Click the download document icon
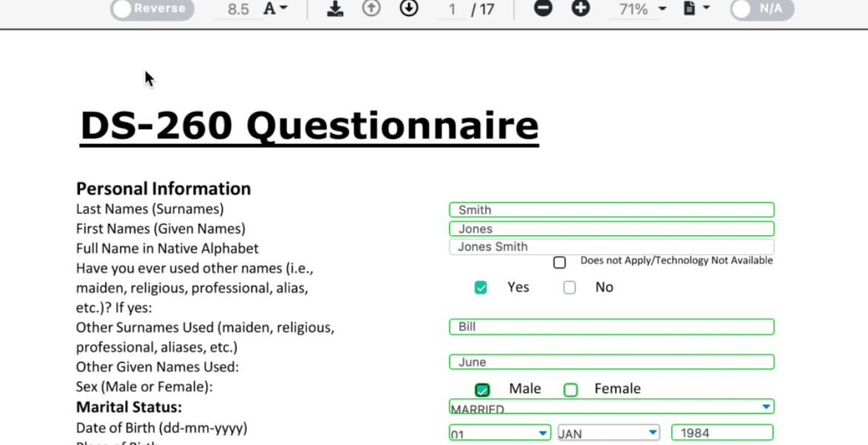The width and height of the screenshot is (868, 445). coord(335,9)
